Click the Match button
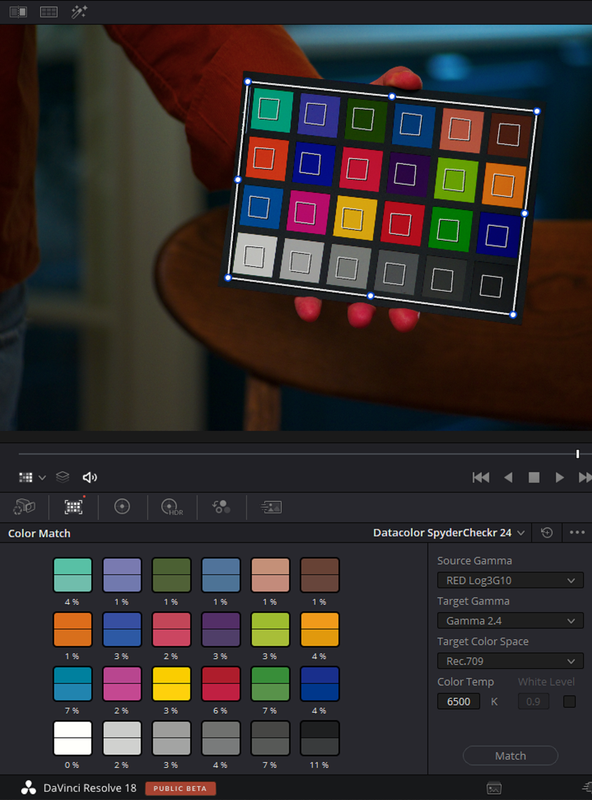592x800 pixels. (x=510, y=756)
